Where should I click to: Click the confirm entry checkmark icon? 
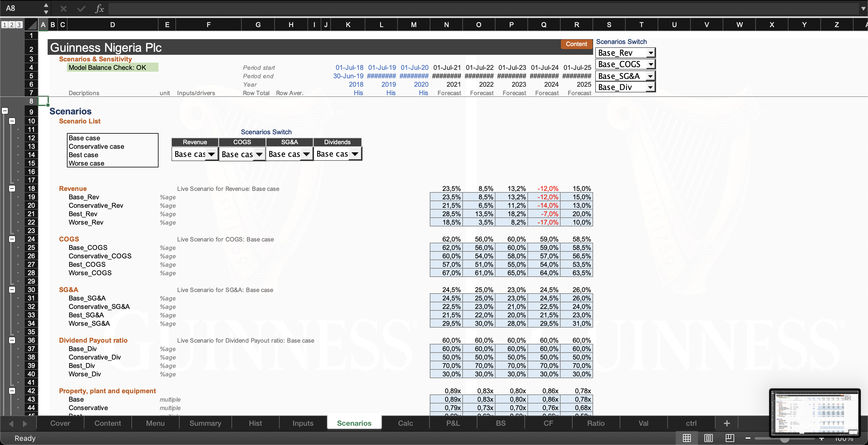point(81,8)
